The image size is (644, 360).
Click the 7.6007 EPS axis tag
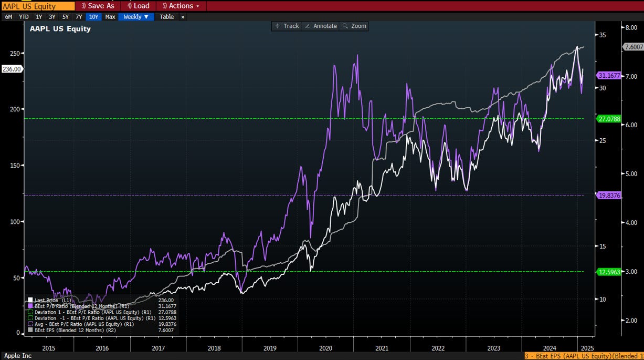[x=633, y=47]
